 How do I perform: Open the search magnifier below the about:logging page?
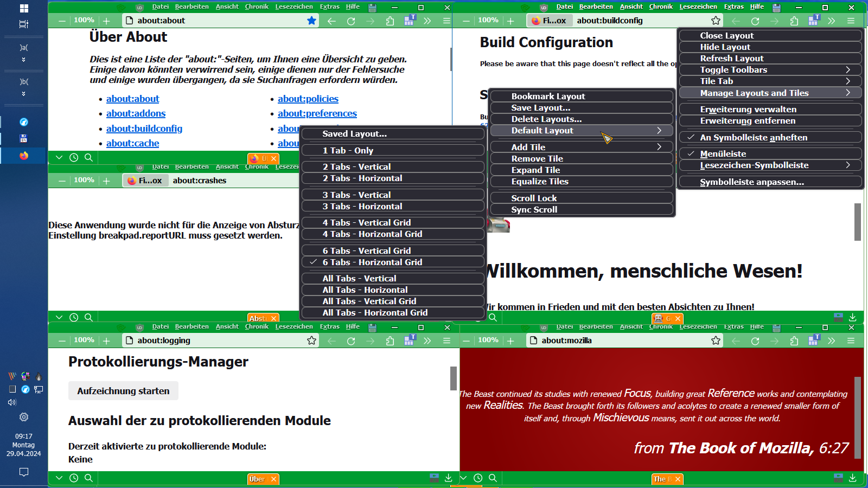(88, 478)
